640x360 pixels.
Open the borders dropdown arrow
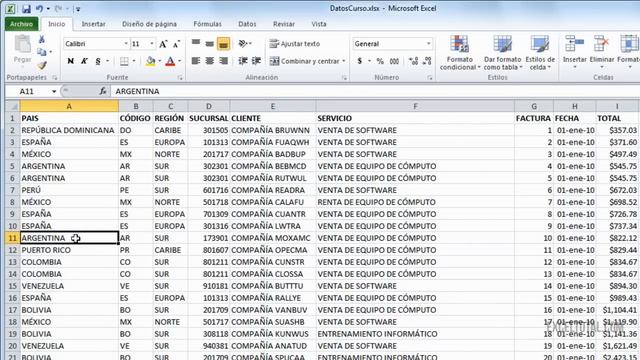pyautogui.click(x=133, y=61)
